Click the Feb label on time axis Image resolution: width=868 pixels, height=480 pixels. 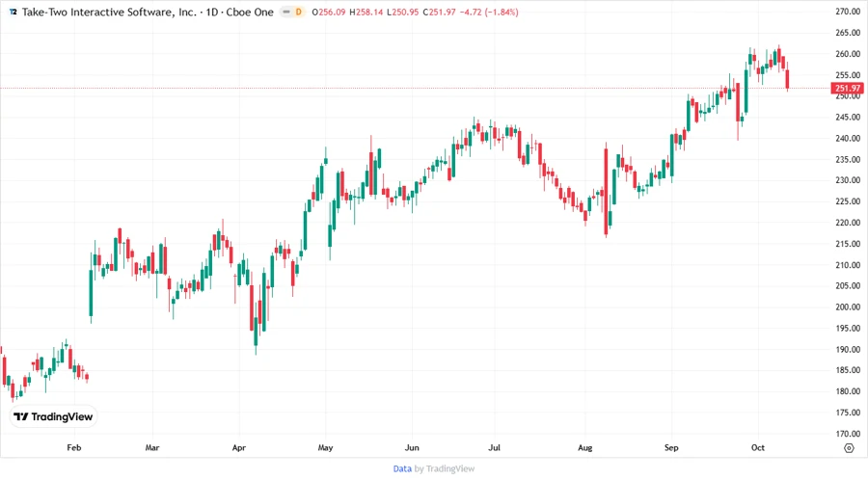[x=73, y=447]
